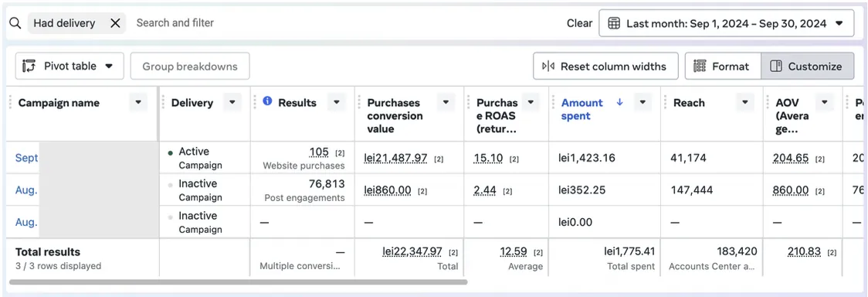
Task: Click the Amount spent sort arrow
Action: (x=619, y=102)
